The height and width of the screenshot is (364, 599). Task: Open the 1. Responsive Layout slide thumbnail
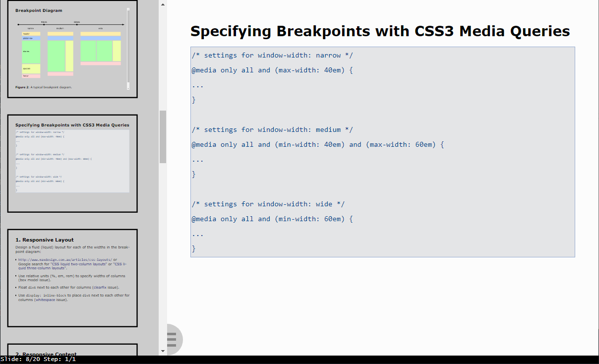(72, 278)
